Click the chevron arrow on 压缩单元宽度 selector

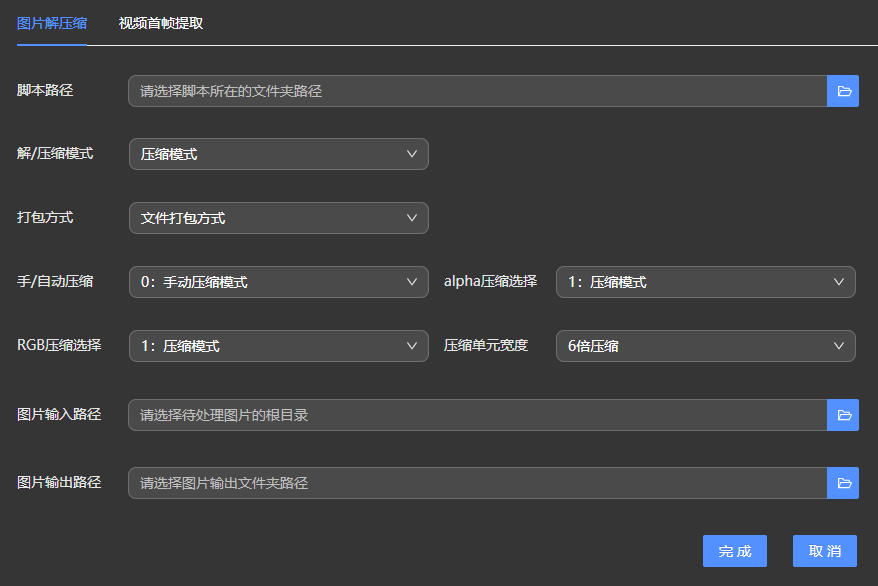[839, 346]
